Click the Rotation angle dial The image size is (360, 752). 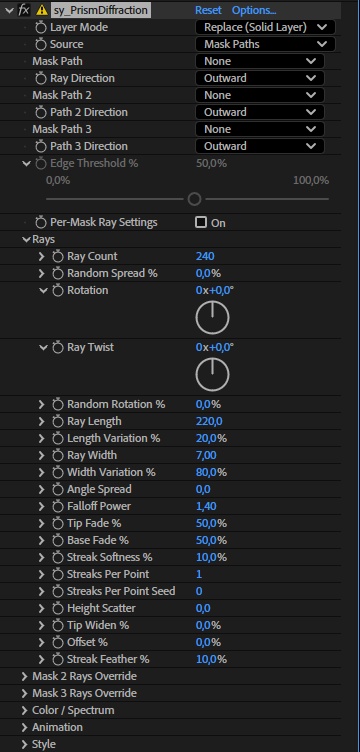pyautogui.click(x=212, y=318)
